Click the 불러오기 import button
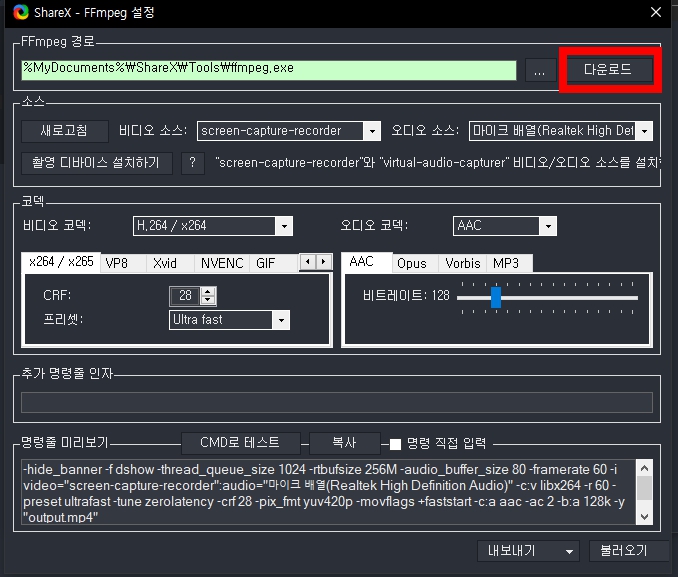 pyautogui.click(x=629, y=551)
